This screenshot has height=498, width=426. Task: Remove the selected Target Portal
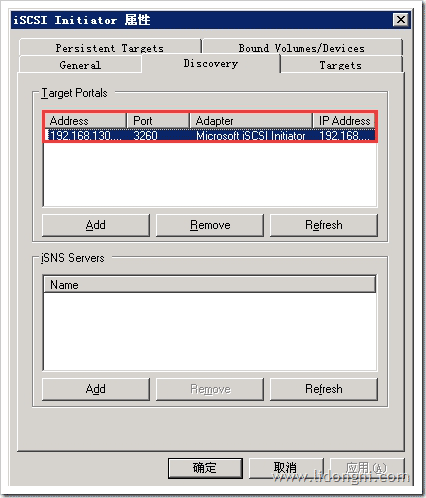pyautogui.click(x=210, y=225)
